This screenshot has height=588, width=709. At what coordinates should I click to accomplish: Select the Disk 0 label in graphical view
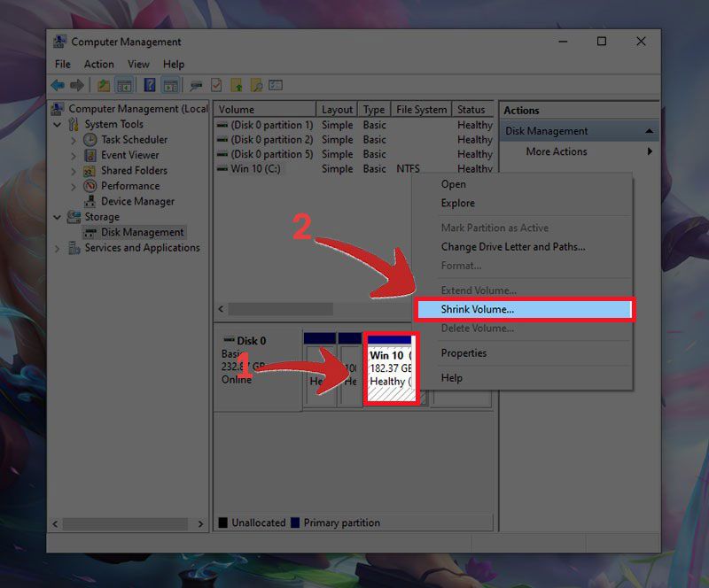point(252,341)
